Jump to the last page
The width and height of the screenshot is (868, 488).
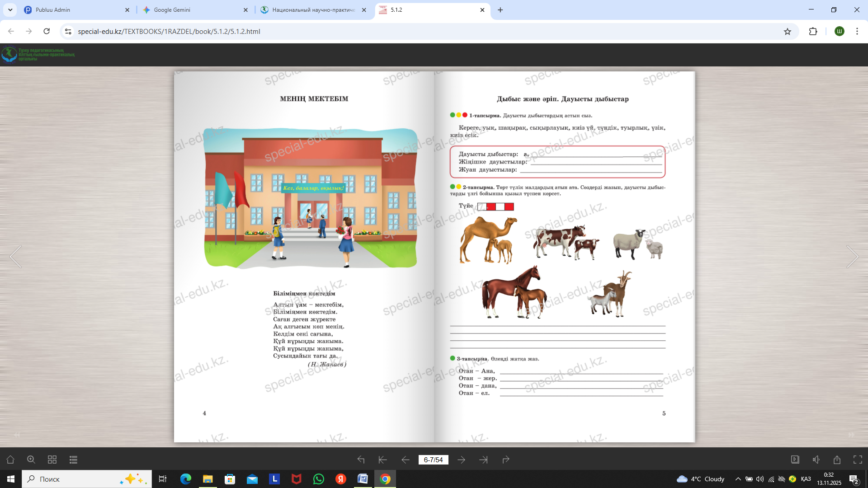click(x=483, y=460)
